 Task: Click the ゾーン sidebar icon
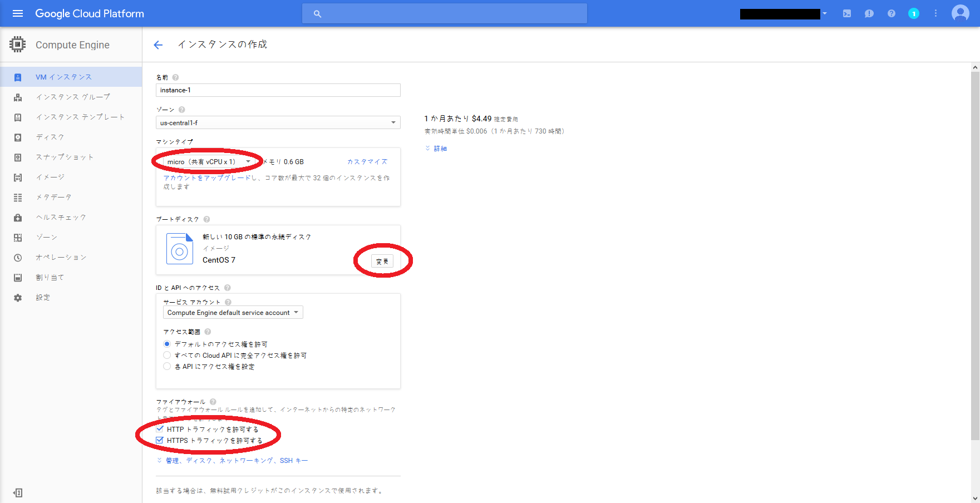point(18,238)
